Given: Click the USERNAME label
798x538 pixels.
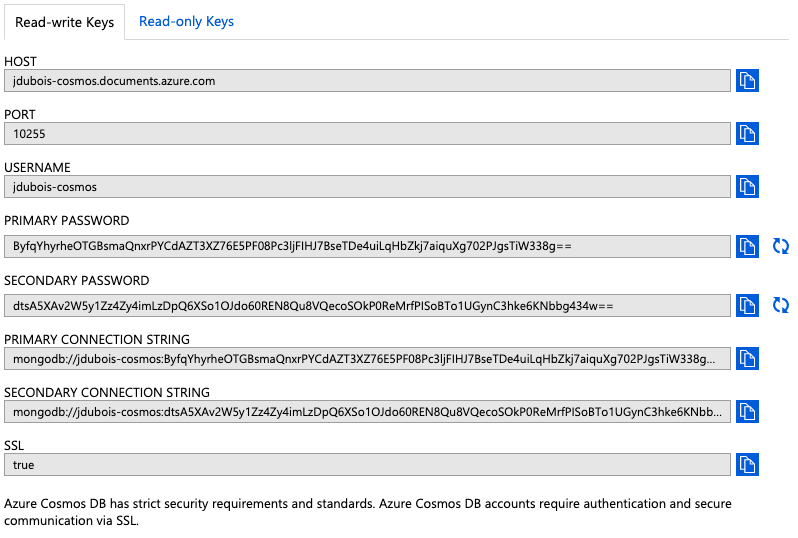Looking at the screenshot, I should [x=37, y=167].
